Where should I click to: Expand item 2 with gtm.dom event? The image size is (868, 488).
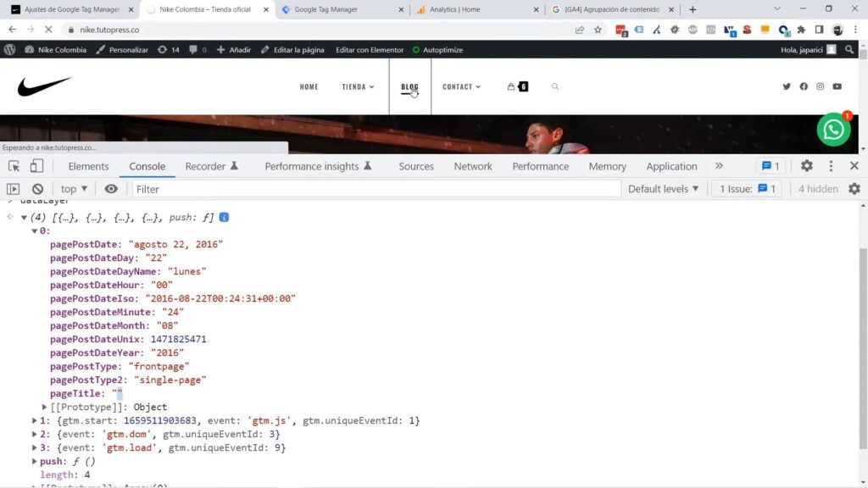pos(34,434)
